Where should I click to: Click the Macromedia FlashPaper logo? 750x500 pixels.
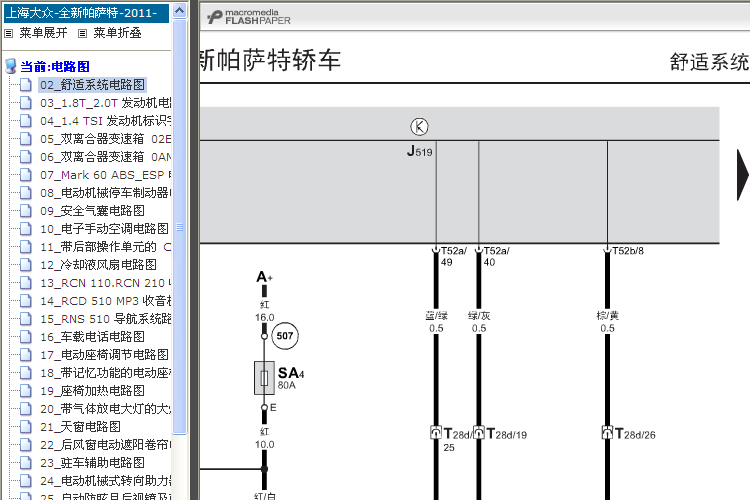click(249, 17)
